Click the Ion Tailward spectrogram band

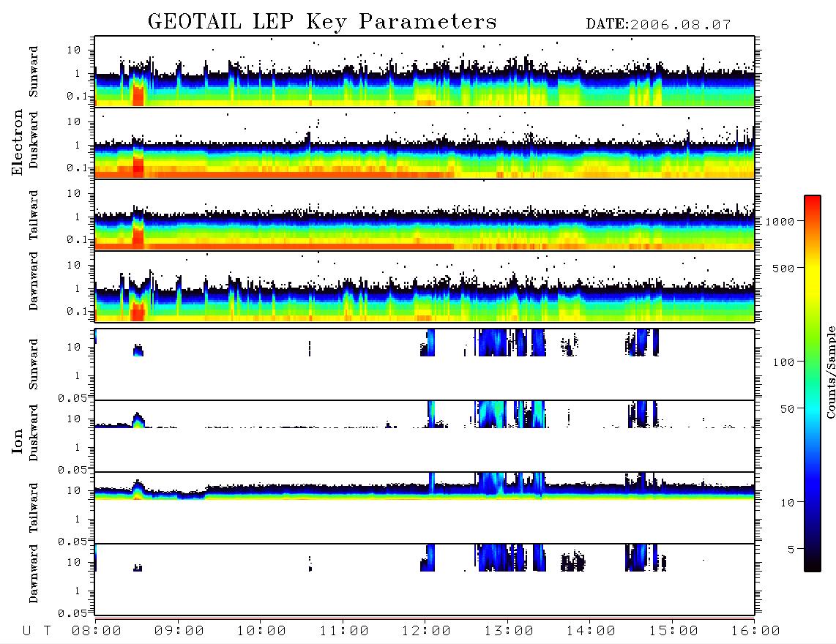(x=425, y=492)
